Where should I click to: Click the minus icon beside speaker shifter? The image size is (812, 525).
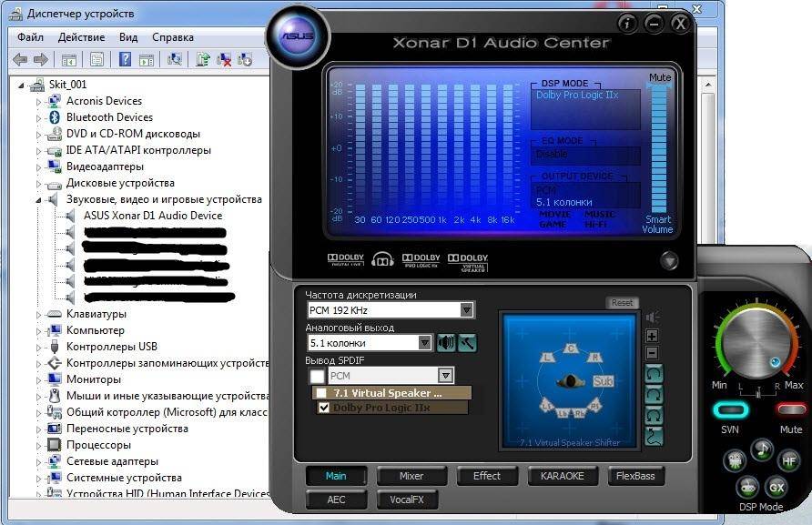[x=652, y=353]
